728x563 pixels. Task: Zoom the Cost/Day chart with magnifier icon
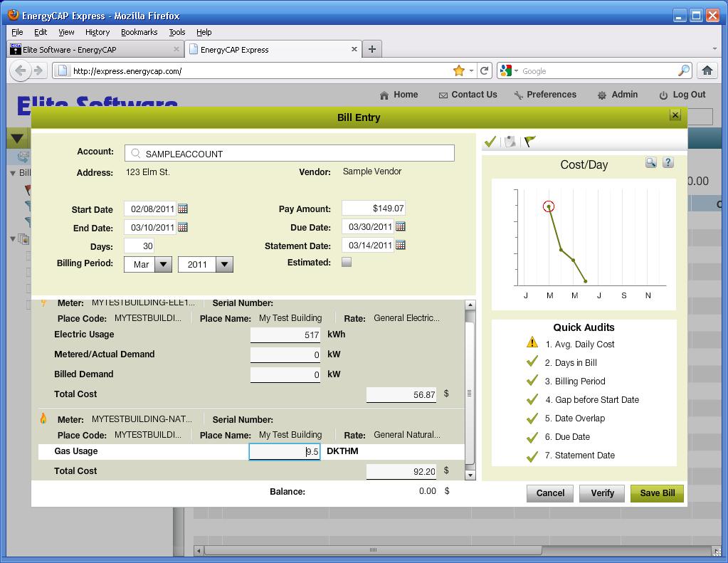point(650,162)
